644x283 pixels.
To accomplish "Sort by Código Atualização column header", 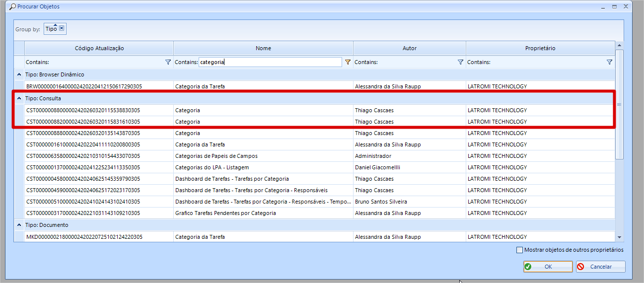I will pyautogui.click(x=99, y=48).
